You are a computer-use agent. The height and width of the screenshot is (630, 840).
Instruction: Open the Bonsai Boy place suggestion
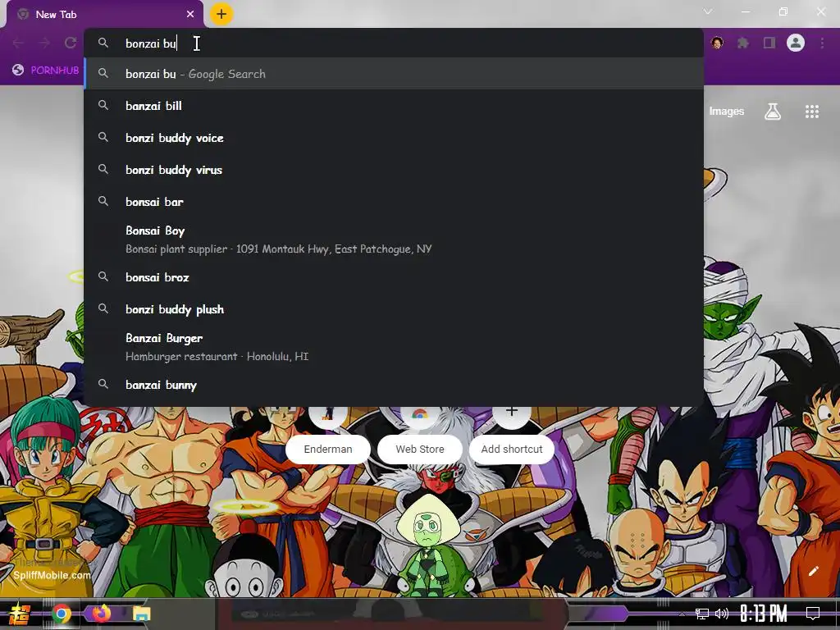pyautogui.click(x=393, y=240)
